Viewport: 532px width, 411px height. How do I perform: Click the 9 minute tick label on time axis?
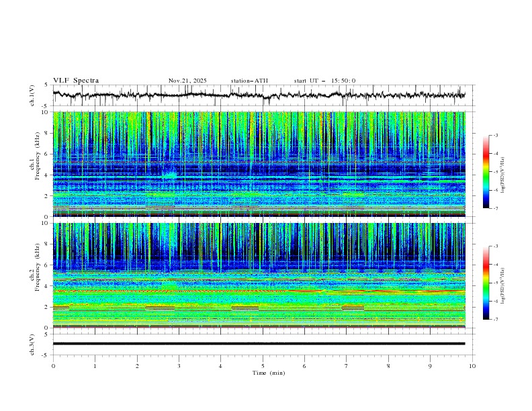click(x=430, y=366)
